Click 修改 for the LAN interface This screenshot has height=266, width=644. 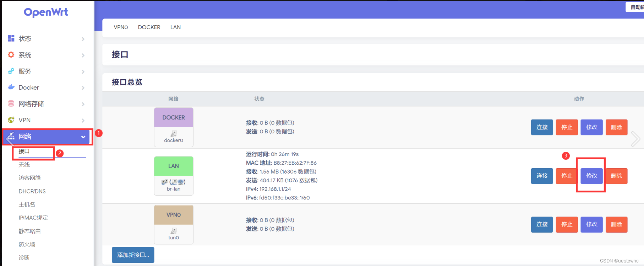(x=591, y=176)
